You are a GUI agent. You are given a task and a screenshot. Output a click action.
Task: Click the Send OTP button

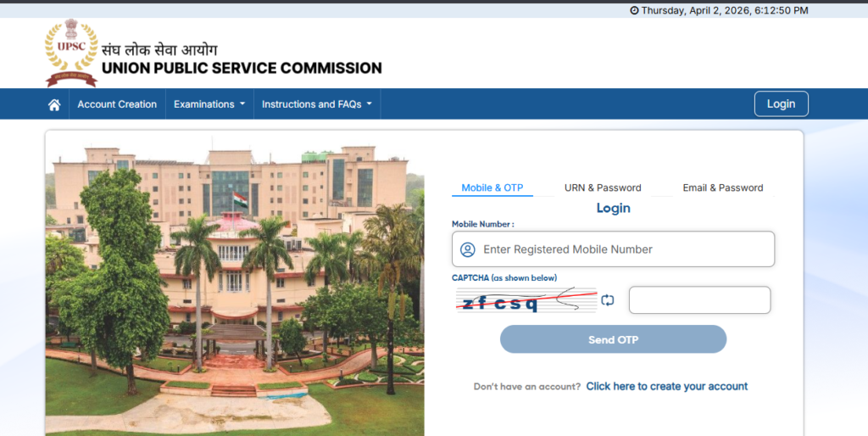(613, 339)
